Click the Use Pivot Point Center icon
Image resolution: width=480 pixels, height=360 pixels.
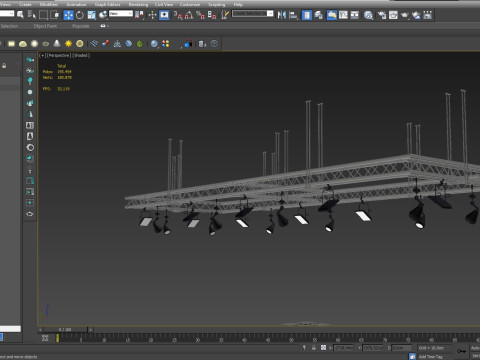pos(139,15)
